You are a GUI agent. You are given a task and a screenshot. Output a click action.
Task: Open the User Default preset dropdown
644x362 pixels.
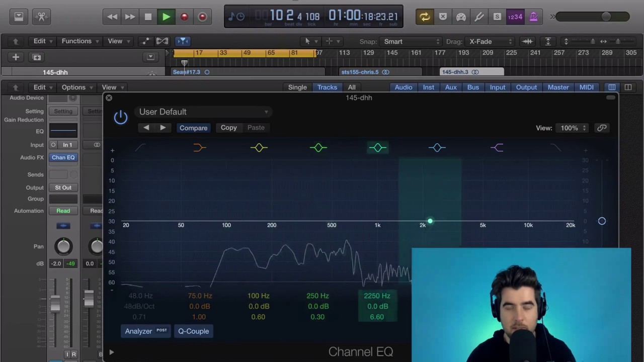click(x=203, y=112)
